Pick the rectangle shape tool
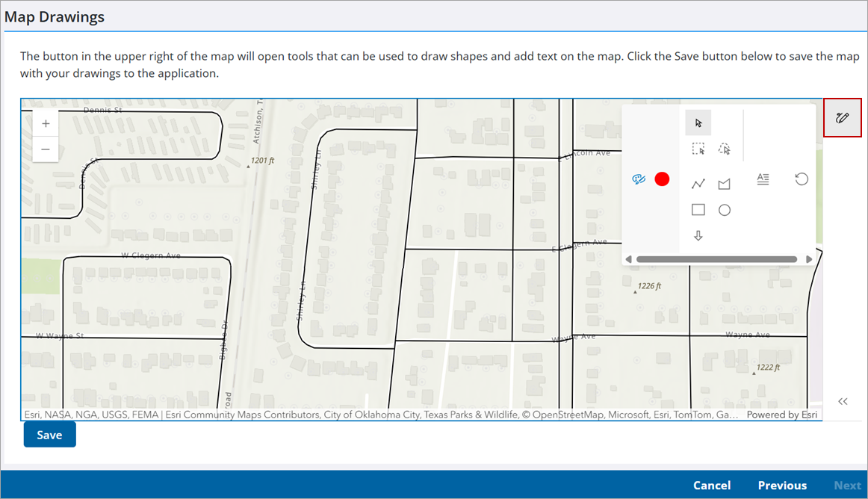The height and width of the screenshot is (499, 868). point(698,210)
